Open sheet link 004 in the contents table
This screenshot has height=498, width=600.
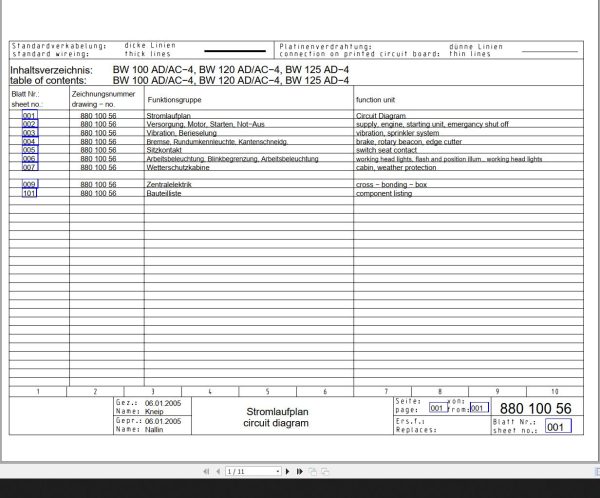[29, 141]
